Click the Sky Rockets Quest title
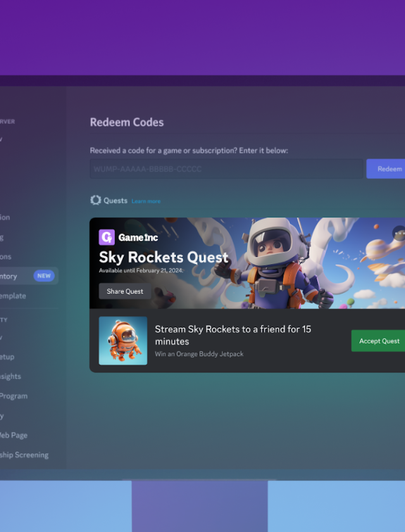 click(x=163, y=257)
